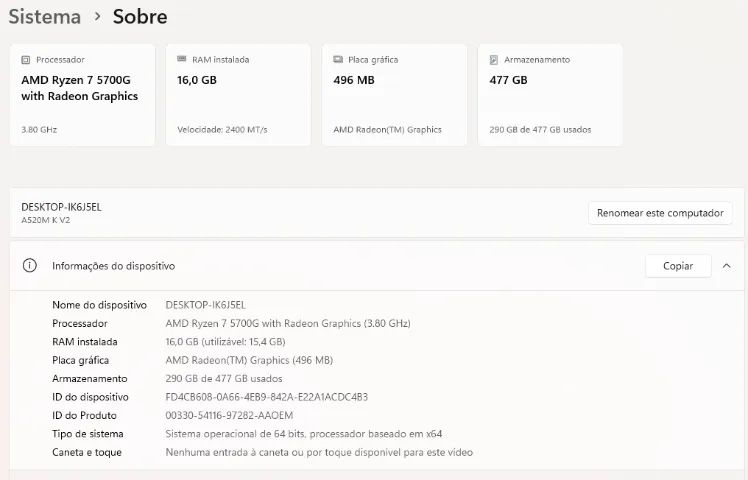Select AMD Radeon(TM) Graphics (496 MB) value

click(x=249, y=360)
